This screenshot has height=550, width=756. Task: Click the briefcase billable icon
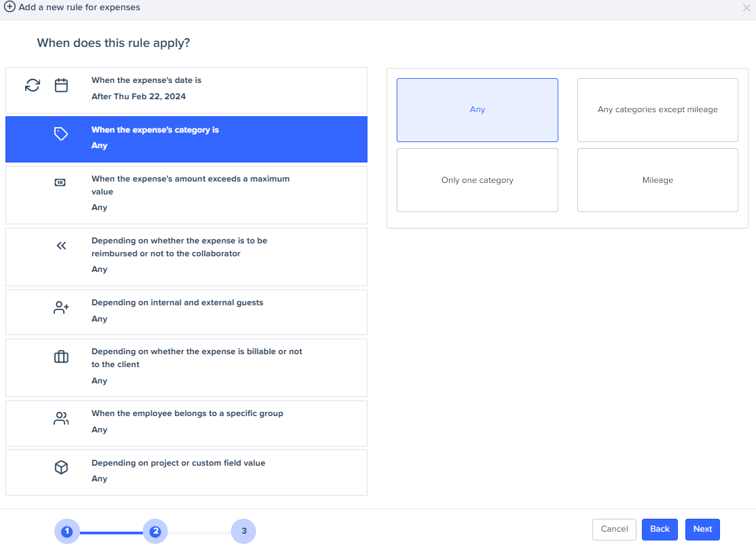pos(61,357)
